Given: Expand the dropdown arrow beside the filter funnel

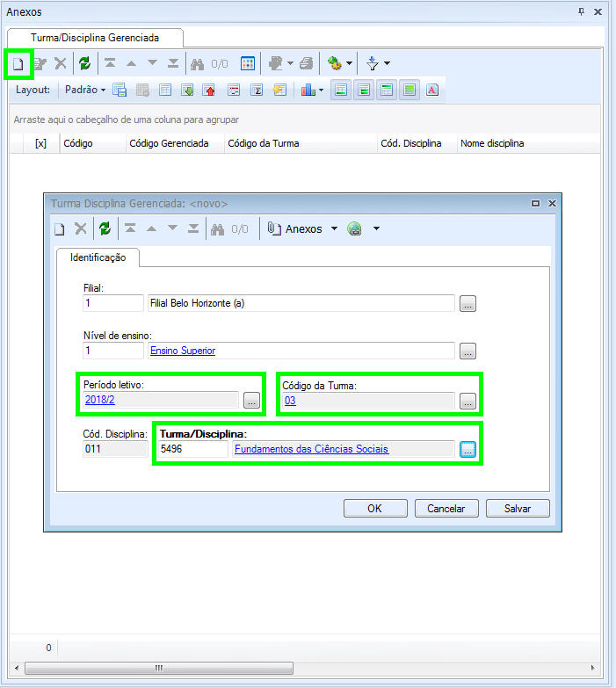Looking at the screenshot, I should [x=387, y=63].
